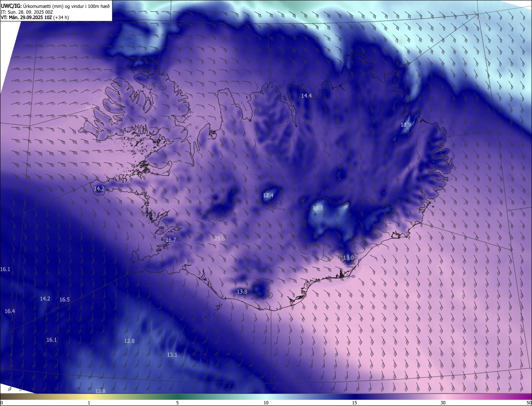This screenshot has width=532, height=406.
Task: Click the 11.3 value over the glacier
Action: [x=318, y=208]
